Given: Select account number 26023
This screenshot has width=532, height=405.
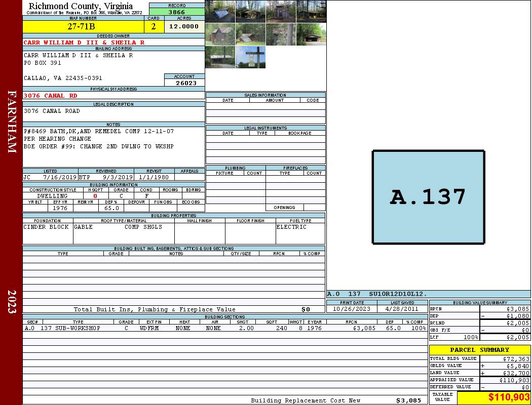Looking at the screenshot, I should click(186, 83).
